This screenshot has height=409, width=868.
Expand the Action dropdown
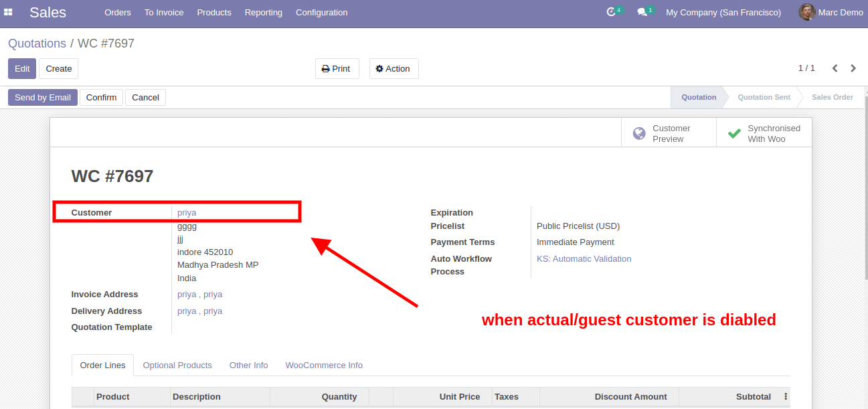394,68
